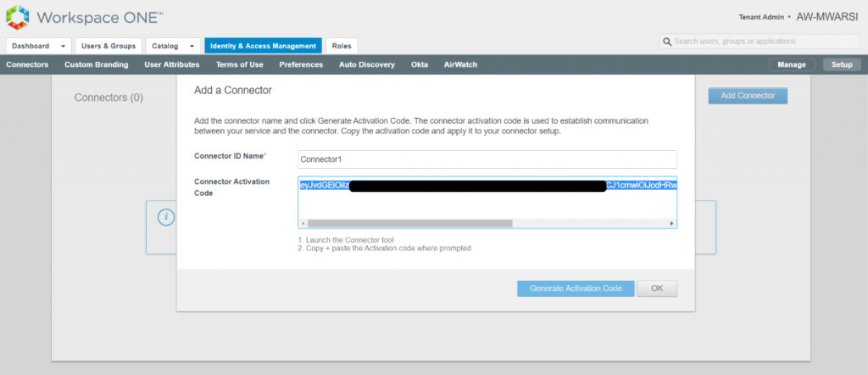Click the Tenant Admin user label
The image size is (868, 375).
[761, 17]
